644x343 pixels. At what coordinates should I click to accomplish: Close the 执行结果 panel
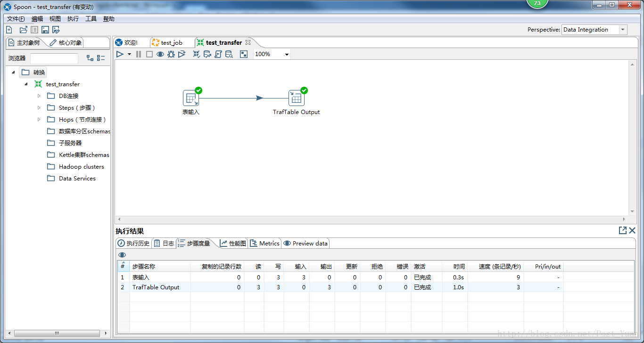(x=632, y=230)
